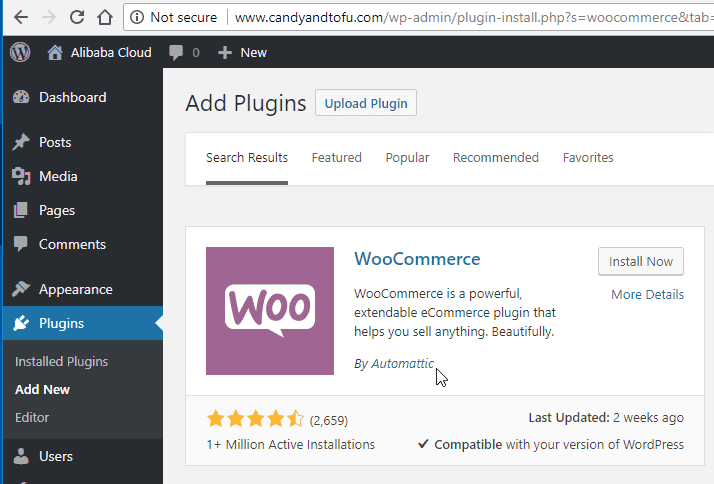
Task: Open the Posts menu
Action: (55, 142)
